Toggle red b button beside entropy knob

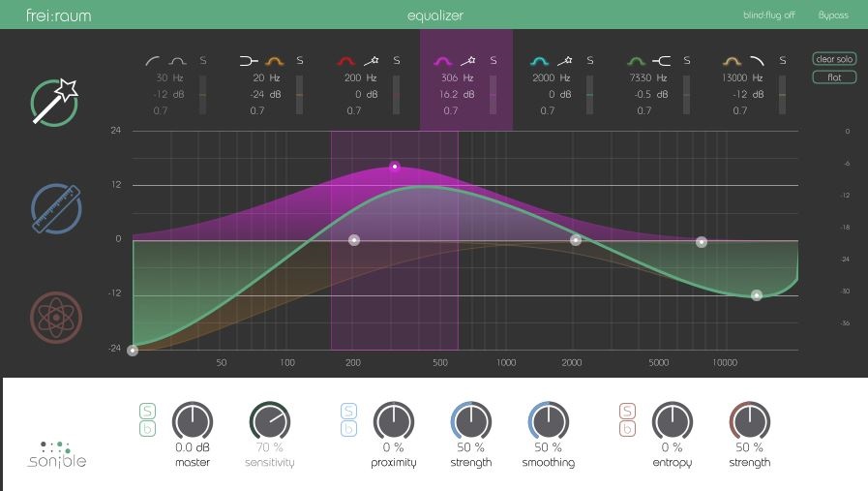[627, 428]
